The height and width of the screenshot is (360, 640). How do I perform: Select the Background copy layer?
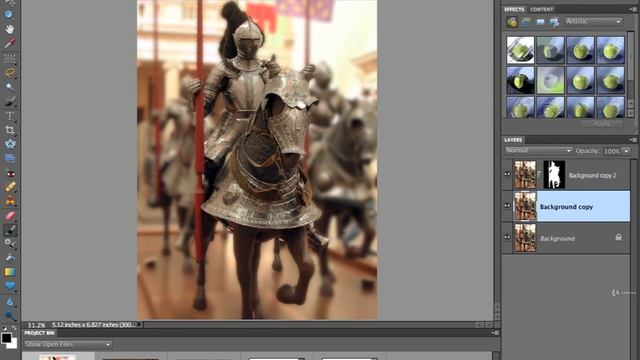[x=583, y=207]
